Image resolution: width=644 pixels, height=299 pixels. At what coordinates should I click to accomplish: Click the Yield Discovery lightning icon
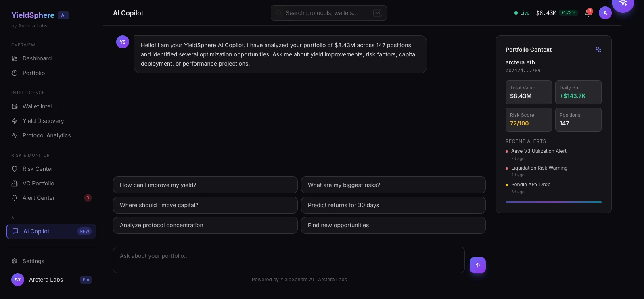pos(15,121)
